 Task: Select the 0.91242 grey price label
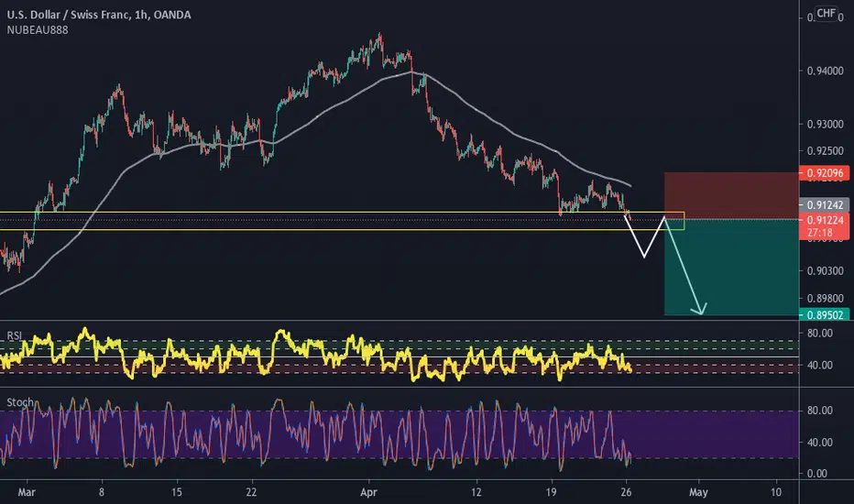tap(825, 205)
